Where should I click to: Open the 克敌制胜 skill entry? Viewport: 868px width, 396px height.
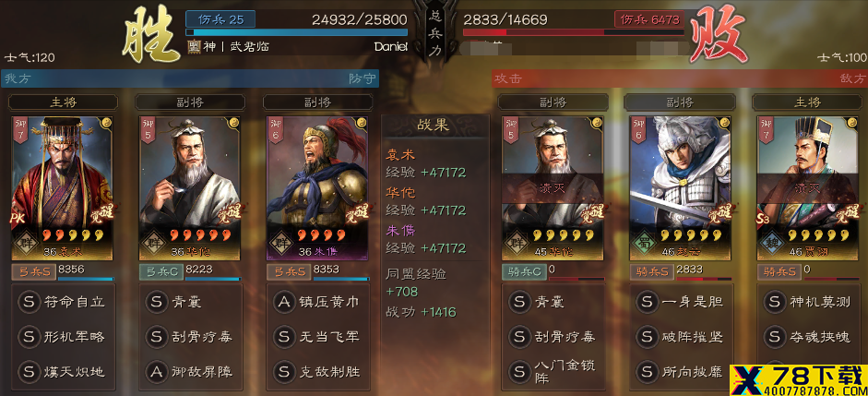(x=316, y=372)
